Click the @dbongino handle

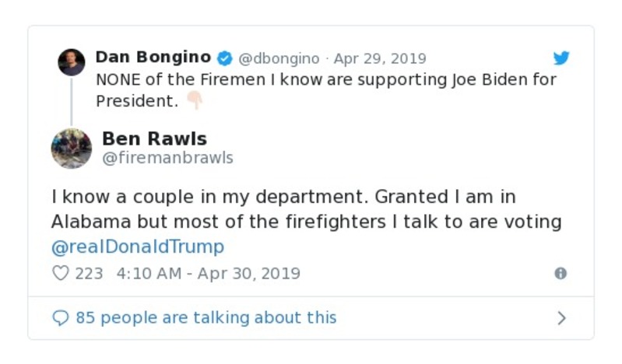[279, 59]
